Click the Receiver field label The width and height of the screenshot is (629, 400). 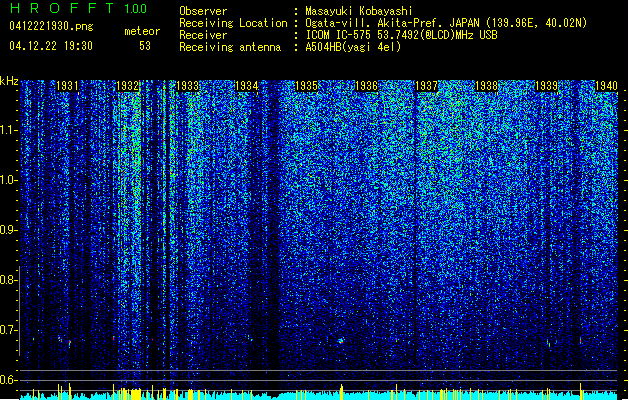click(203, 35)
